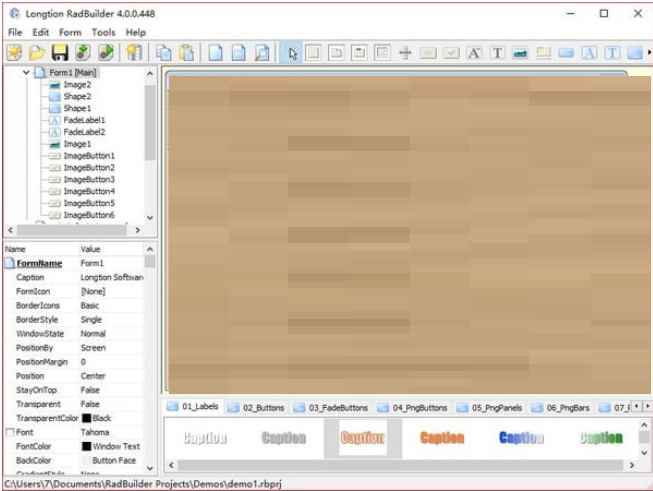
Task: Expand the toolbar overflow arrow at right end
Action: 648,53
